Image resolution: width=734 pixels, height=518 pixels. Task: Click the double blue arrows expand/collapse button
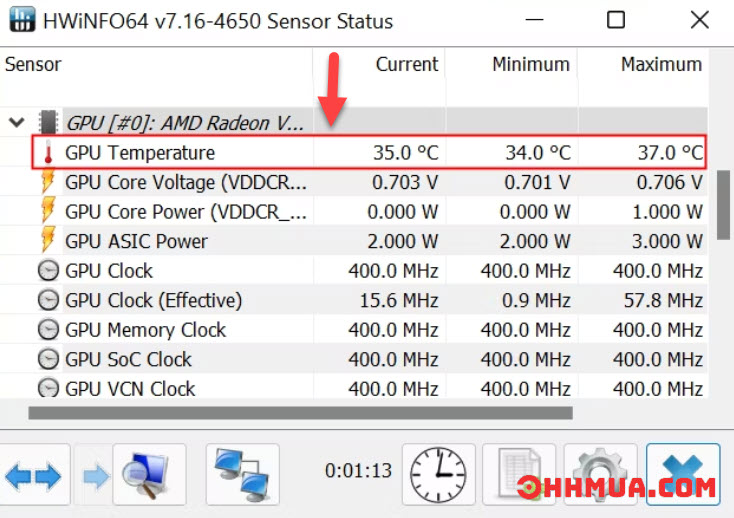tap(33, 475)
